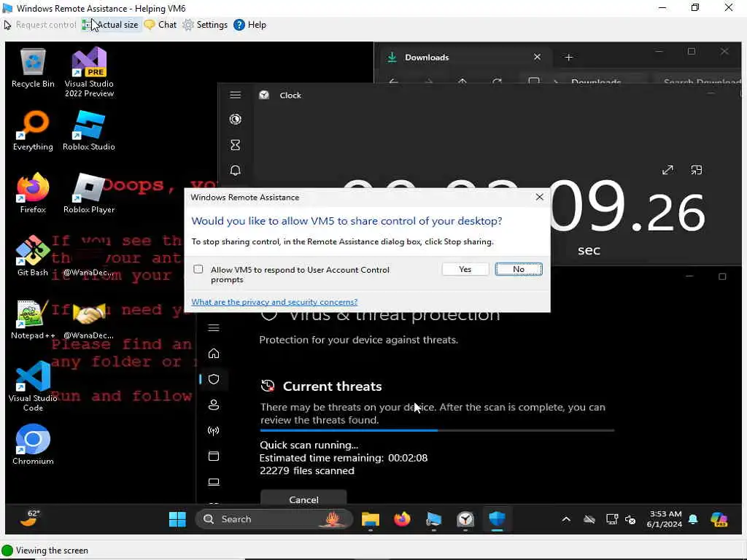The image size is (747, 560).
Task: Select the Firefox desktop shortcut
Action: click(x=33, y=193)
